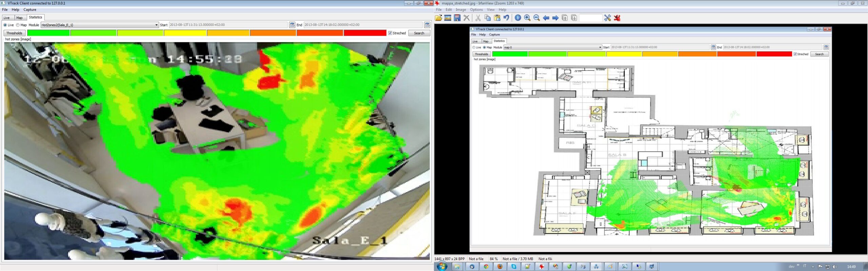Click the blue image information icon
The height and width of the screenshot is (271, 868).
pyautogui.click(x=518, y=18)
